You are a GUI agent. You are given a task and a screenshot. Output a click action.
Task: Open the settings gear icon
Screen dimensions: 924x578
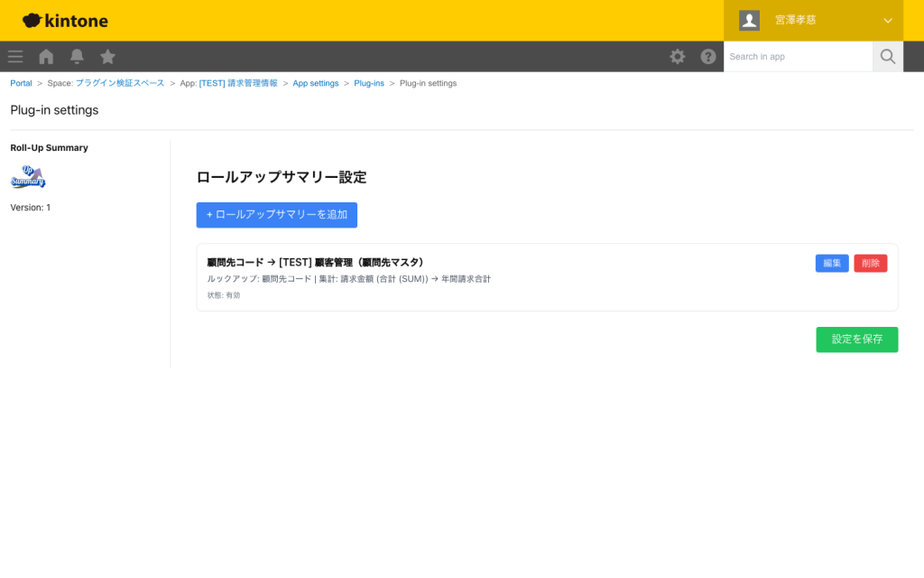(x=677, y=56)
